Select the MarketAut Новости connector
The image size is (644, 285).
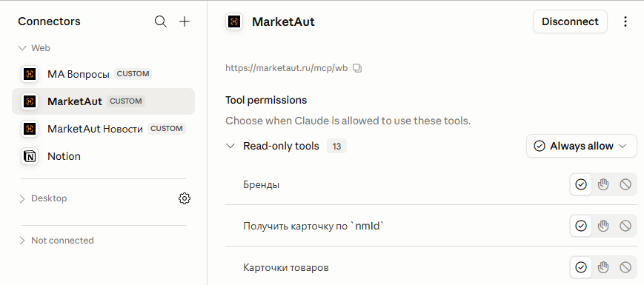coord(103,129)
